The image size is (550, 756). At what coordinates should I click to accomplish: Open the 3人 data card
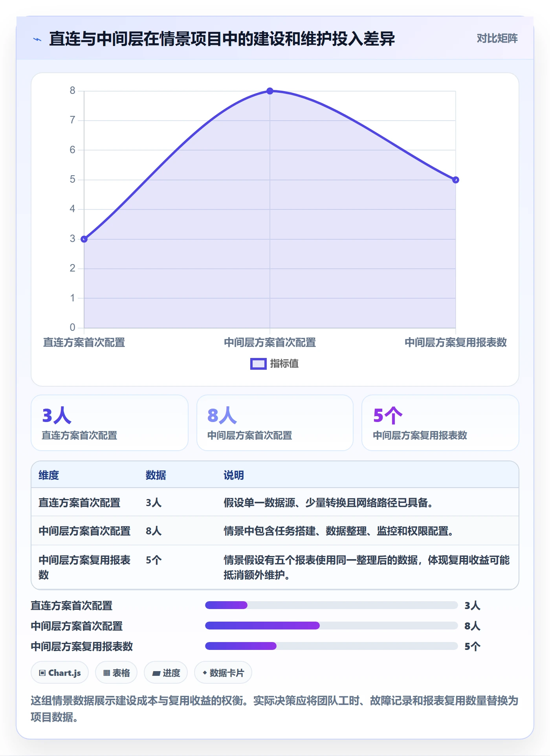point(110,423)
